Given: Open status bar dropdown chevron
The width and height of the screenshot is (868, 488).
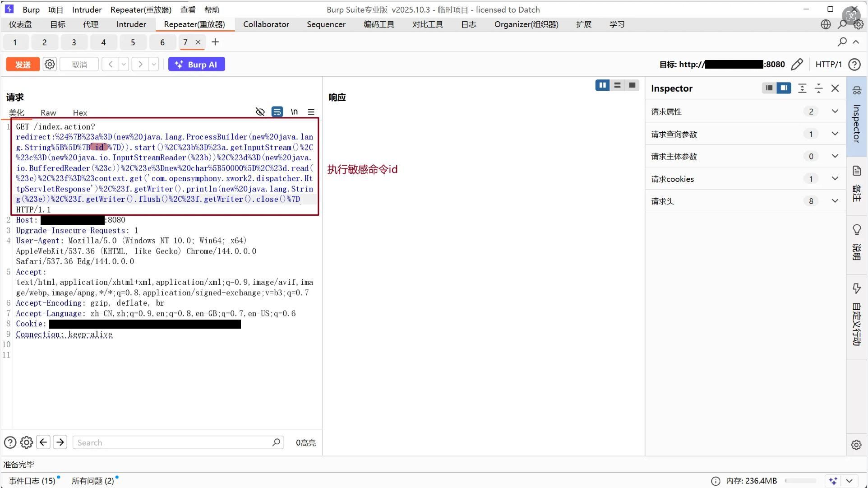Looking at the screenshot, I should click(849, 481).
